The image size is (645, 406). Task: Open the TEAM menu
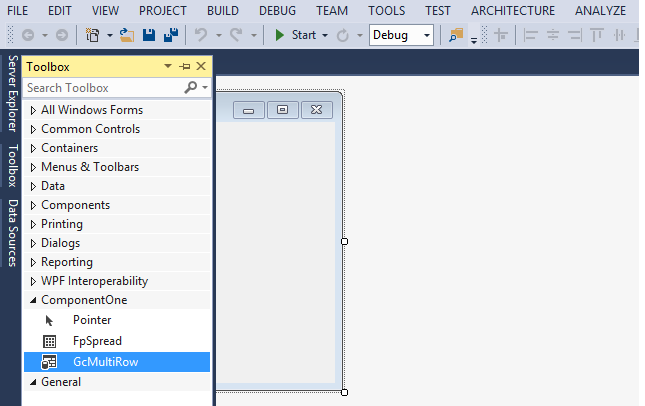click(332, 11)
